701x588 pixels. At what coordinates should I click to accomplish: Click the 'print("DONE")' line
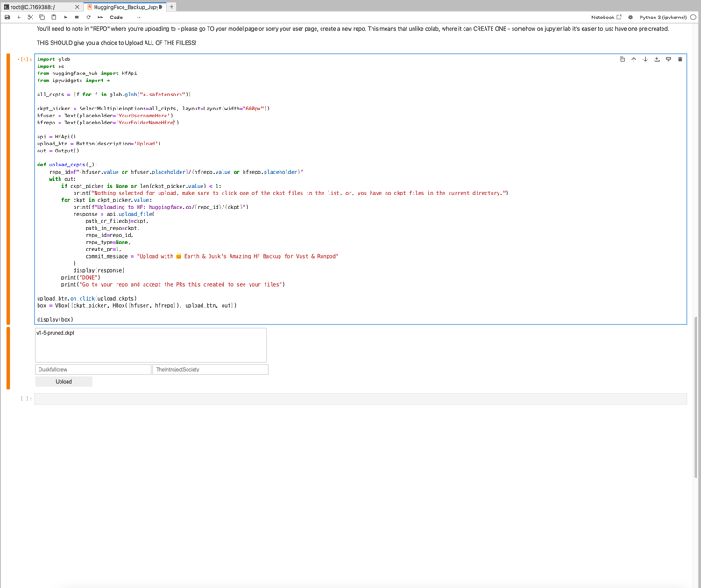pos(81,277)
